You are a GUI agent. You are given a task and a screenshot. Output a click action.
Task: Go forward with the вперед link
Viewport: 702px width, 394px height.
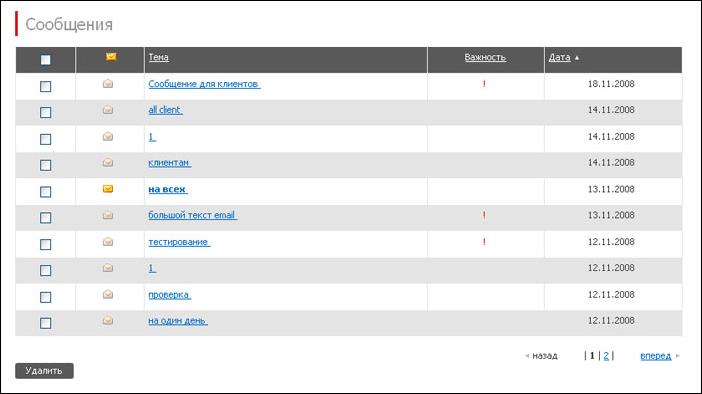656,355
